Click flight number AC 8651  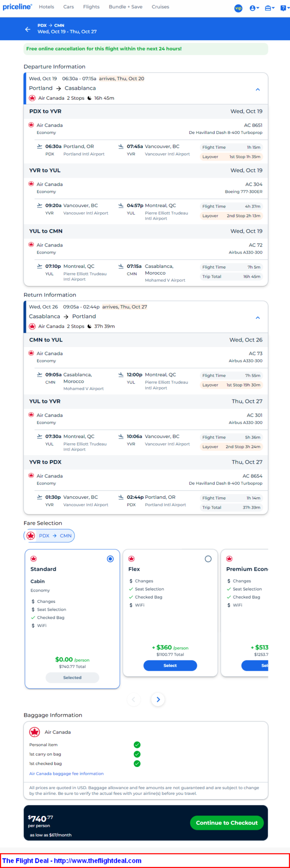click(253, 125)
